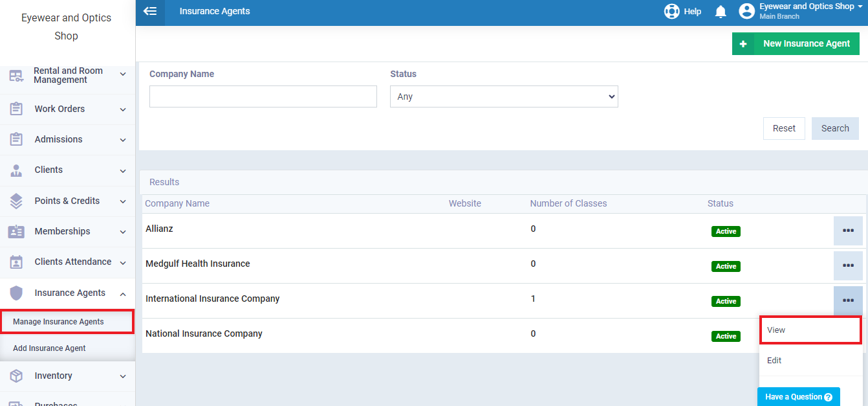
Task: Expand the Rental and Room Management menu
Action: (123, 75)
